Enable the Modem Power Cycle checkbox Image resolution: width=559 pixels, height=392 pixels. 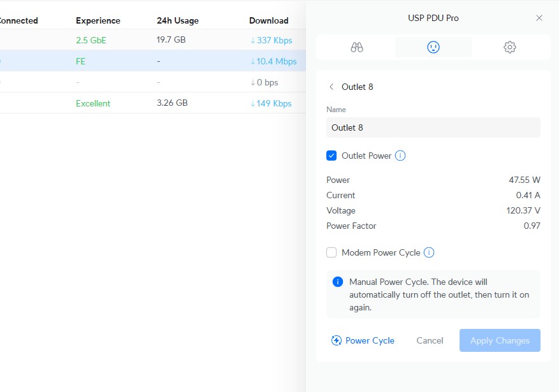pyautogui.click(x=331, y=252)
